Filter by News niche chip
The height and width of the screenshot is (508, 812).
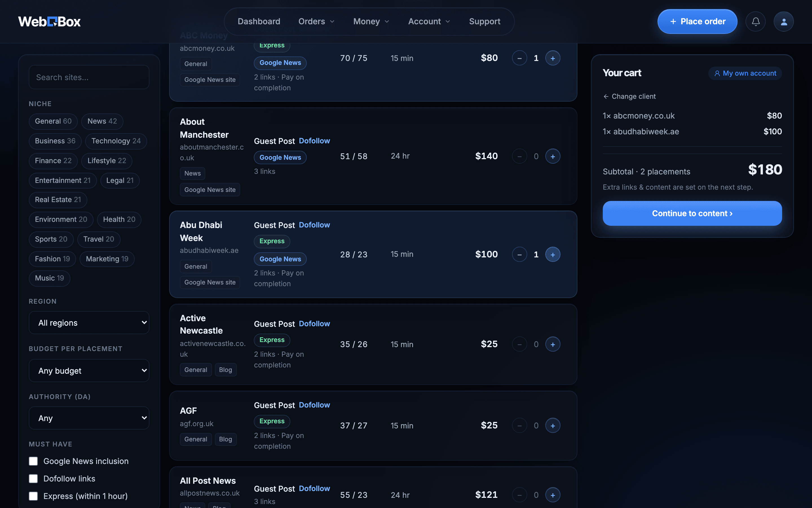[x=102, y=121]
